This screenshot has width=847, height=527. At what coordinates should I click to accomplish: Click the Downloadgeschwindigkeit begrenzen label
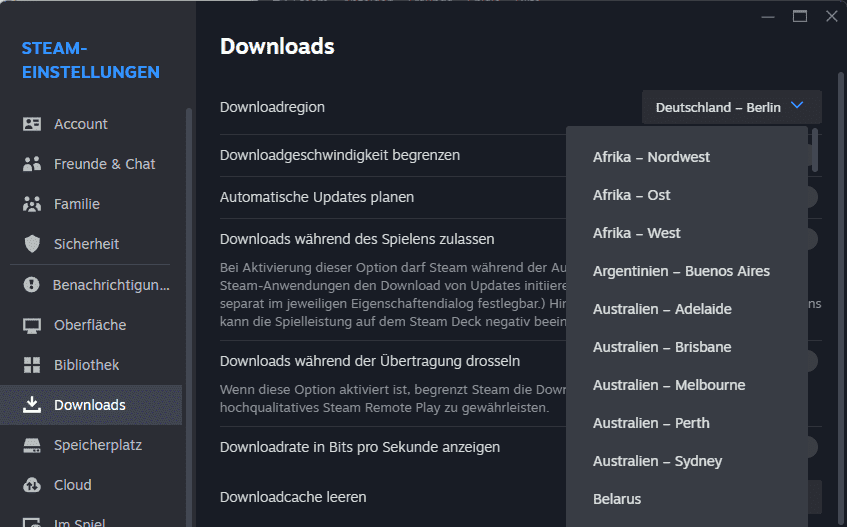point(340,156)
